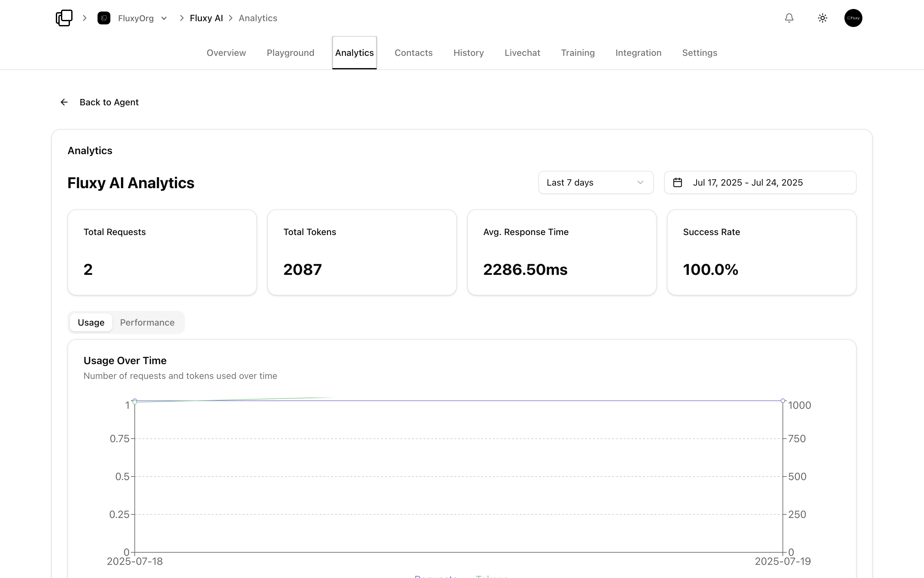The width and height of the screenshot is (924, 578).
Task: Click the FluxyOrg organization avatar icon
Action: point(104,18)
